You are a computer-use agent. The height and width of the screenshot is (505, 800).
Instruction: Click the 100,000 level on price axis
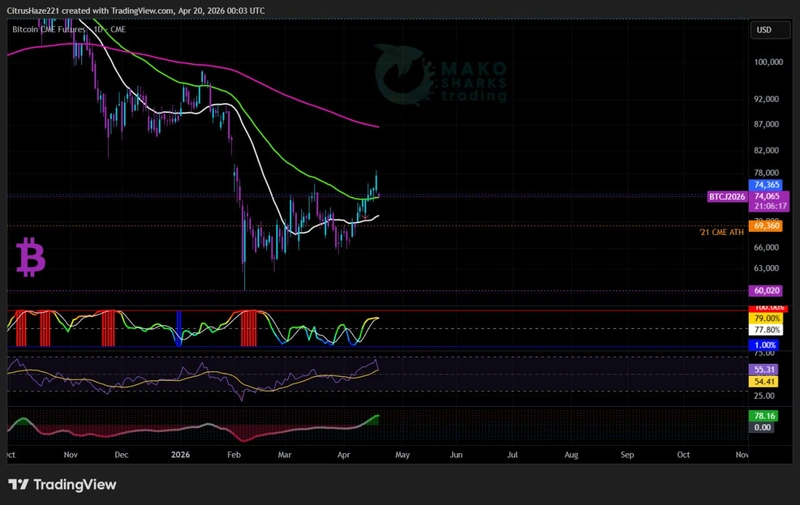tap(767, 62)
